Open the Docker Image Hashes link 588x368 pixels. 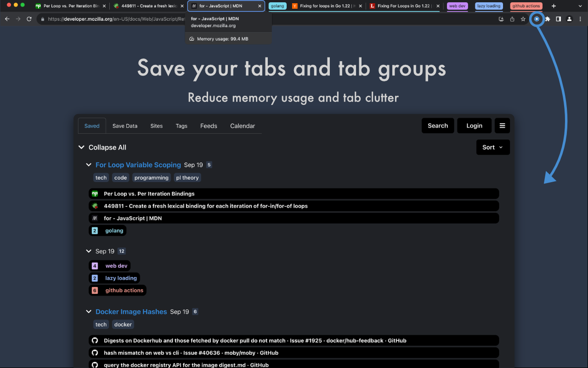click(x=131, y=311)
